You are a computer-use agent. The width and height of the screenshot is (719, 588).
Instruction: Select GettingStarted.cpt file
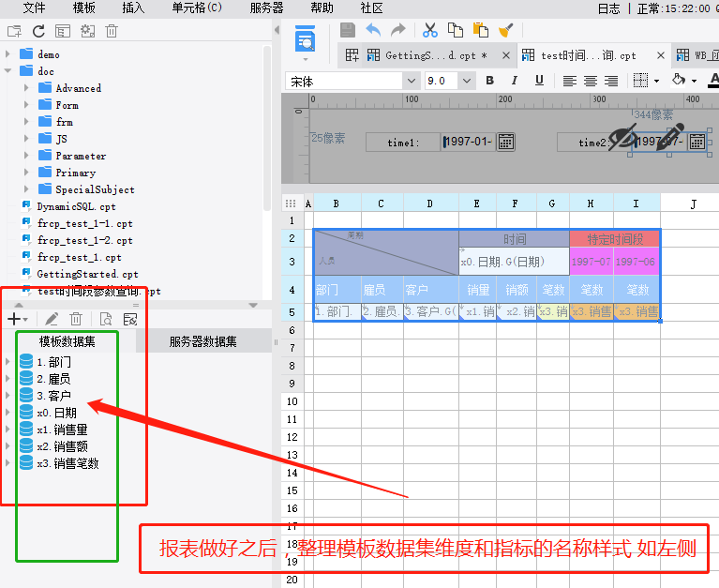point(87,274)
